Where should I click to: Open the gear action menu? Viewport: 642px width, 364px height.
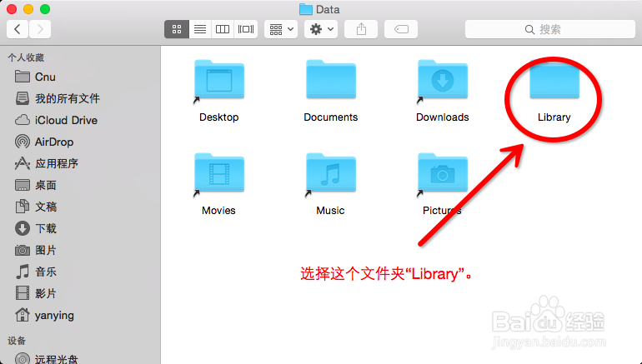pos(321,29)
